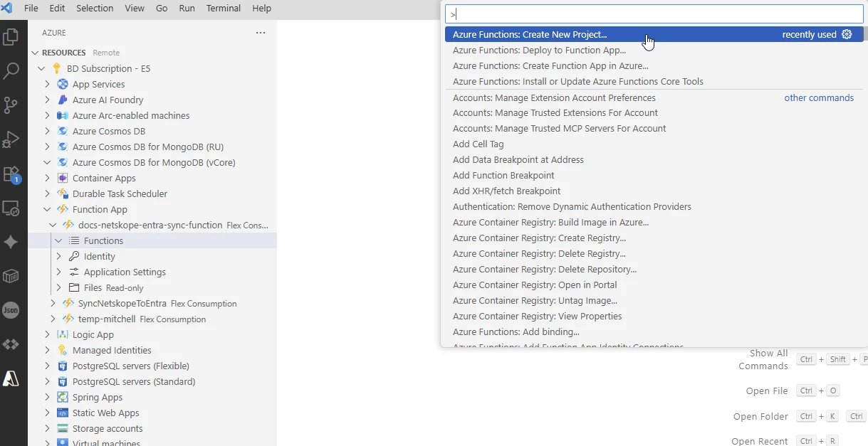Screen dimensions: 868x446
Task: Select the Azure icon in activity bar
Action: pyautogui.click(x=11, y=378)
